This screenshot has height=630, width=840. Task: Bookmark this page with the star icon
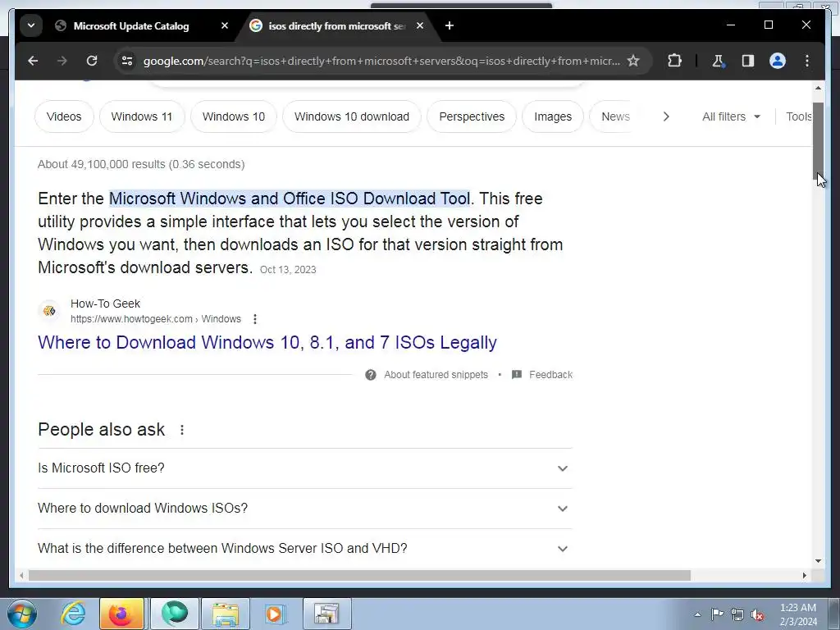click(633, 61)
